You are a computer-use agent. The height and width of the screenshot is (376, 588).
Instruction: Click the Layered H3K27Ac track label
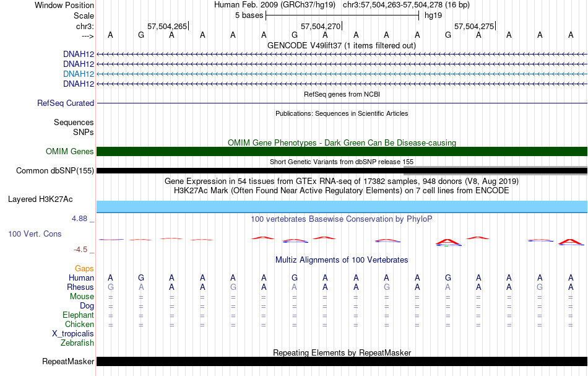point(40,199)
